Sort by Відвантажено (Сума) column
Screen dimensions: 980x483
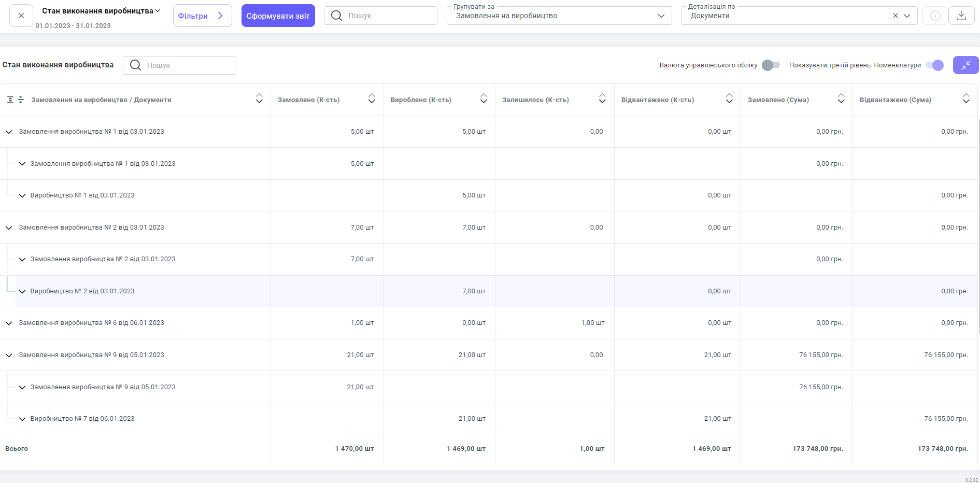tap(966, 98)
